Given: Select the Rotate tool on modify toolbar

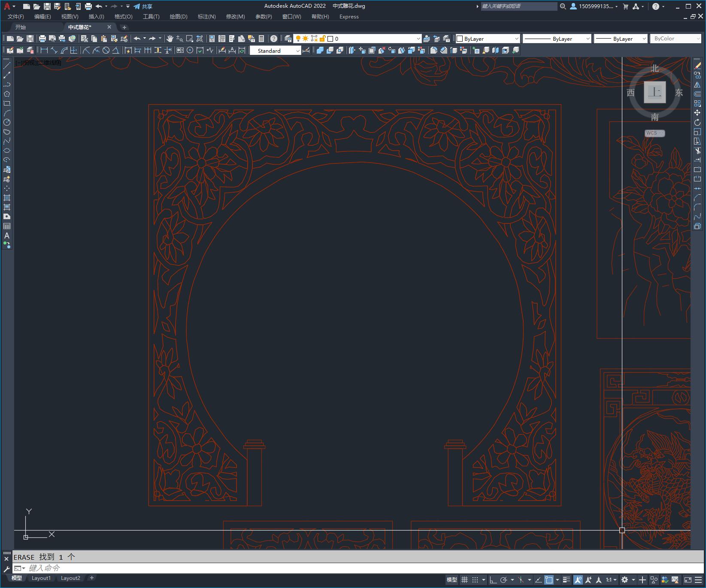Looking at the screenshot, I should (x=697, y=122).
